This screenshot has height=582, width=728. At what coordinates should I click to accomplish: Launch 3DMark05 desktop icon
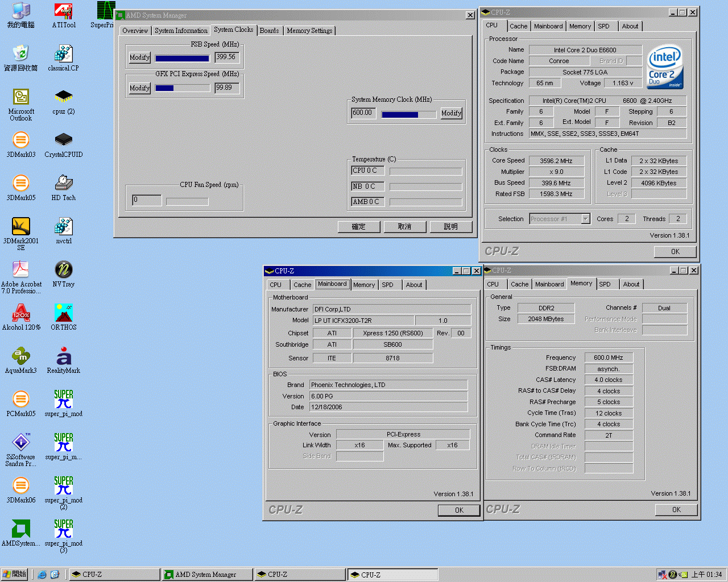21,188
